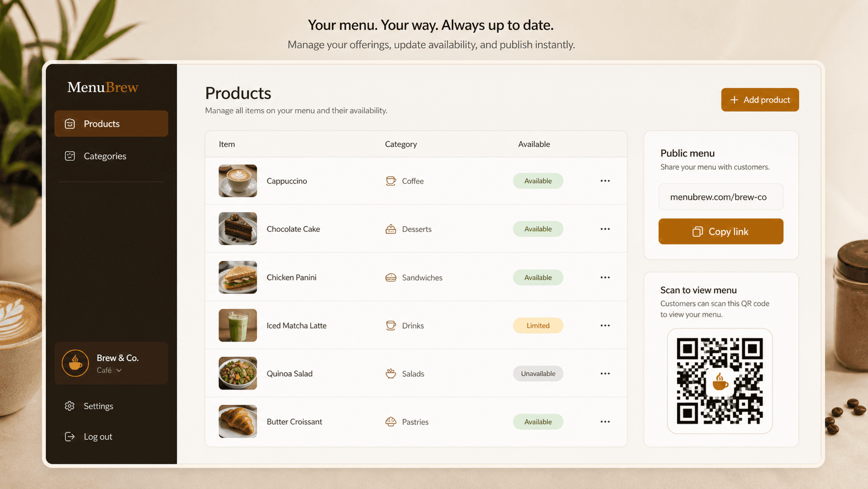Screen dimensions: 868x489
Task: Click the Butter Croissant thumbnail
Action: [x=238, y=421]
